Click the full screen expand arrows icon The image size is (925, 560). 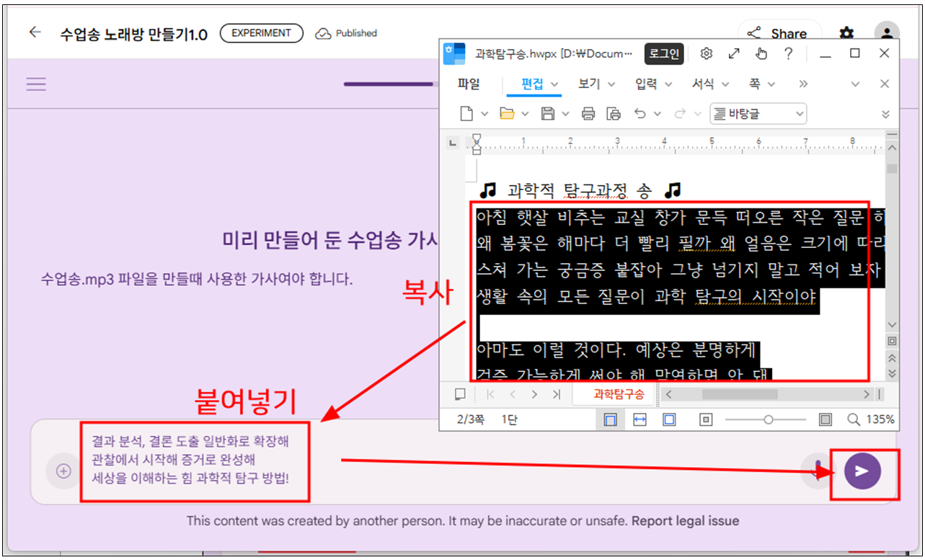(734, 54)
